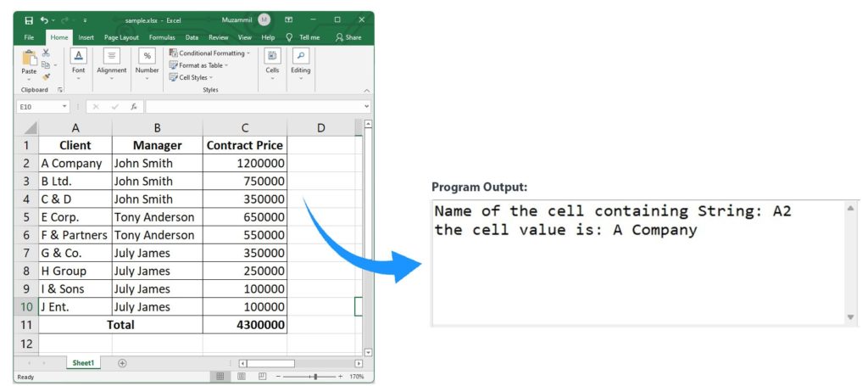Switch to Page Layout view
This screenshot has width=868, height=386.
pos(242,376)
